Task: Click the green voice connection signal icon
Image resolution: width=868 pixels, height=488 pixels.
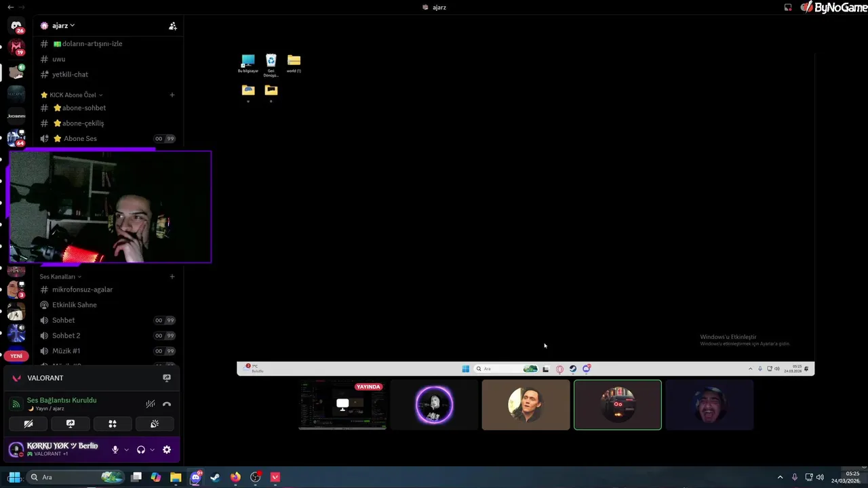Action: [x=16, y=404]
